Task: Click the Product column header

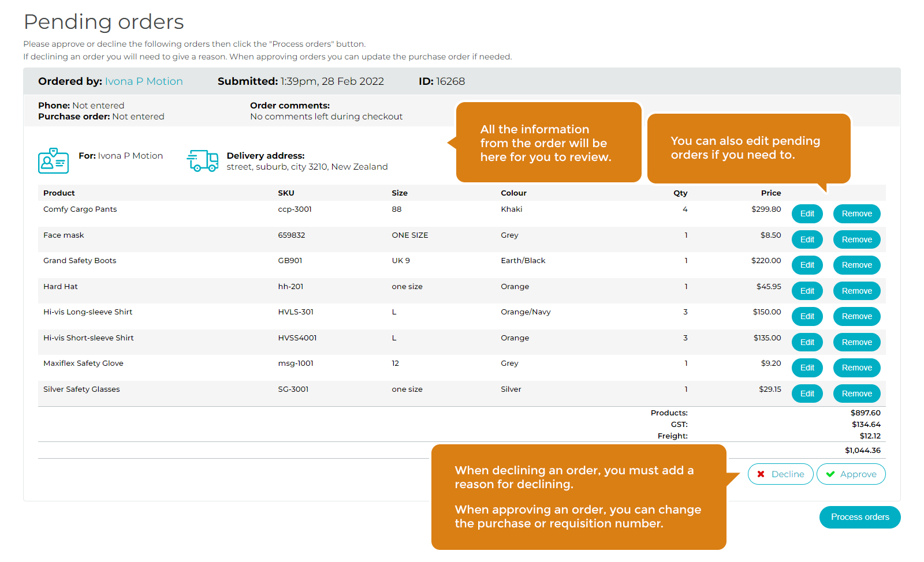Action: (59, 193)
